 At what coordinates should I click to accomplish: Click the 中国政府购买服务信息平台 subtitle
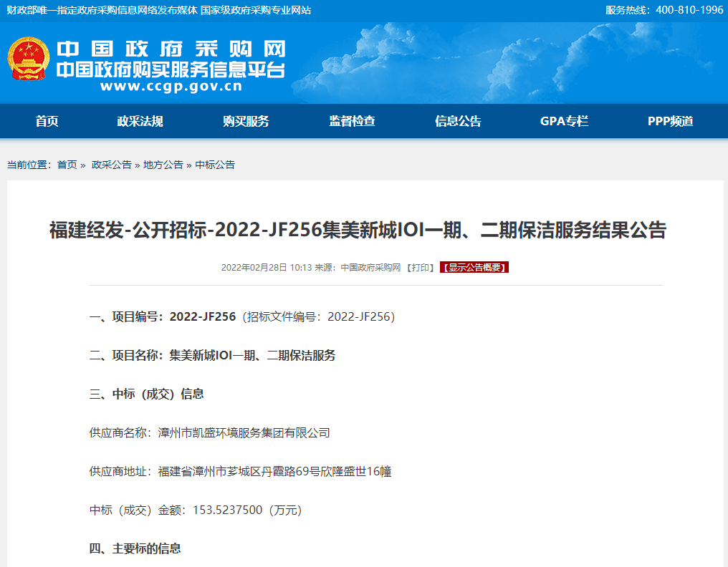pyautogui.click(x=171, y=69)
